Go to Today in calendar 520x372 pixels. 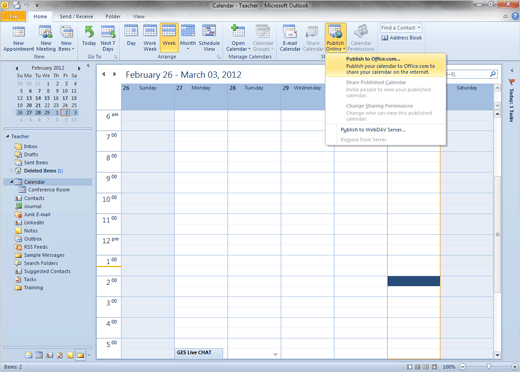(89, 36)
